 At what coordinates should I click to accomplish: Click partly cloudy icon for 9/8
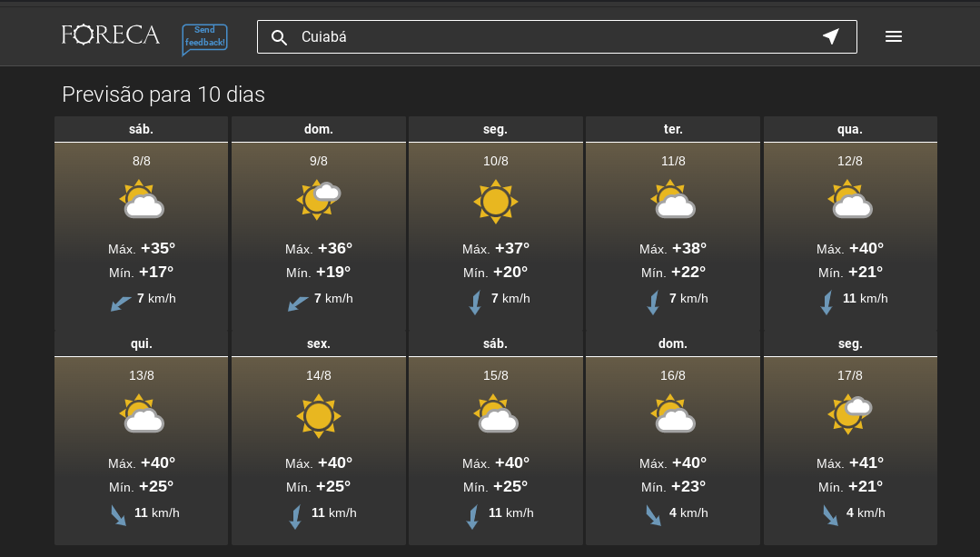[x=319, y=200]
